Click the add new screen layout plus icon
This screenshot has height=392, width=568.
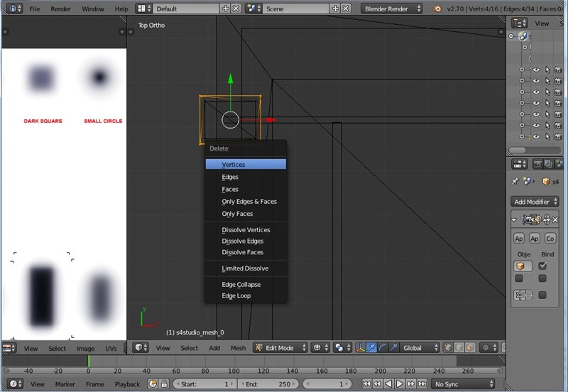point(226,9)
